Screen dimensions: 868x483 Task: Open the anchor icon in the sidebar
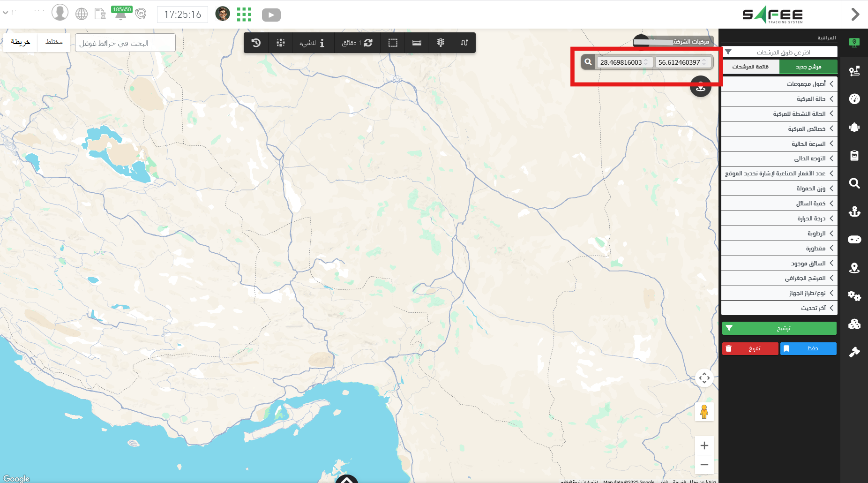[x=854, y=211]
